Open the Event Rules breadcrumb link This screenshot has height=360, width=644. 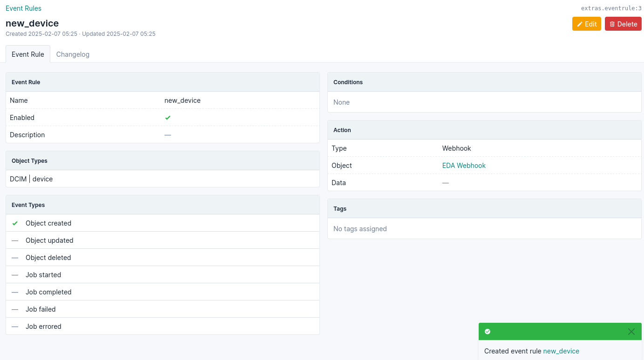pyautogui.click(x=23, y=8)
